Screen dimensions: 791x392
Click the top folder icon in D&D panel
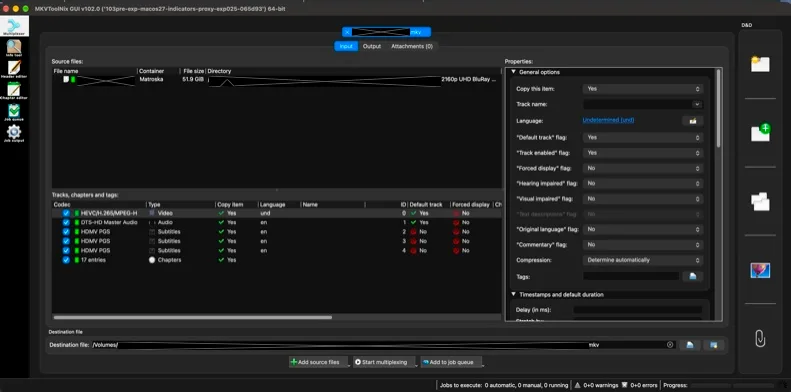[760, 64]
